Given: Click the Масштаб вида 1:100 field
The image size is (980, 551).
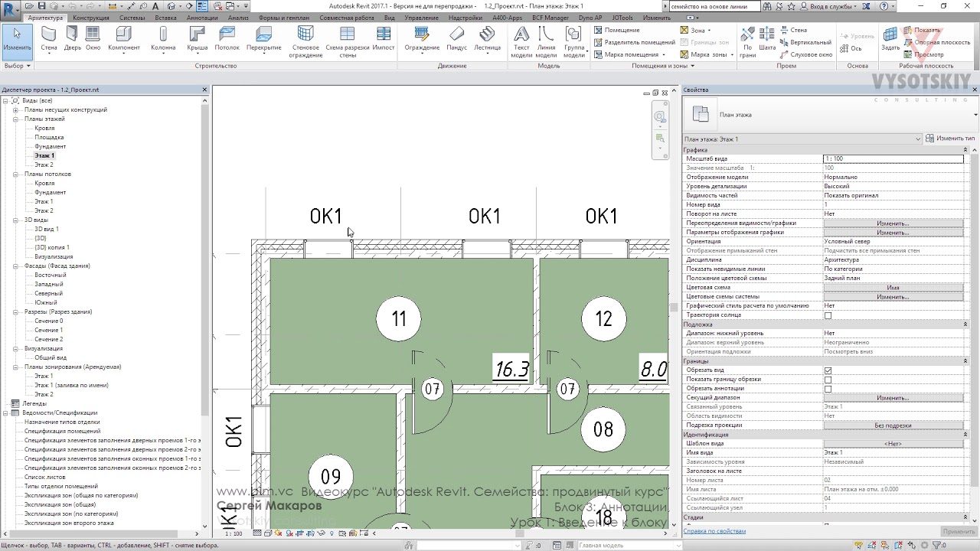Looking at the screenshot, I should tap(893, 158).
